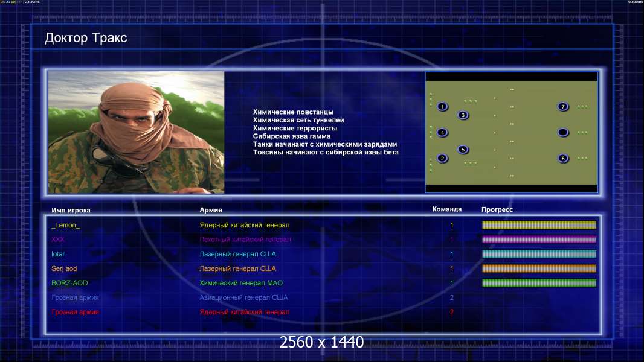Click the orange progress bar for Serj aod
The height and width of the screenshot is (362, 644).
539,268
